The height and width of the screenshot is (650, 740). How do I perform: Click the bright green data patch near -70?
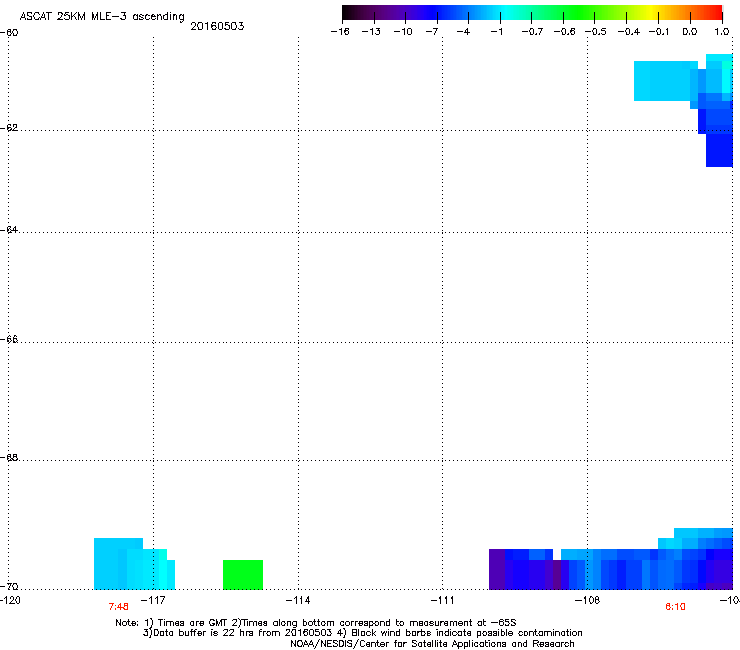click(243, 574)
